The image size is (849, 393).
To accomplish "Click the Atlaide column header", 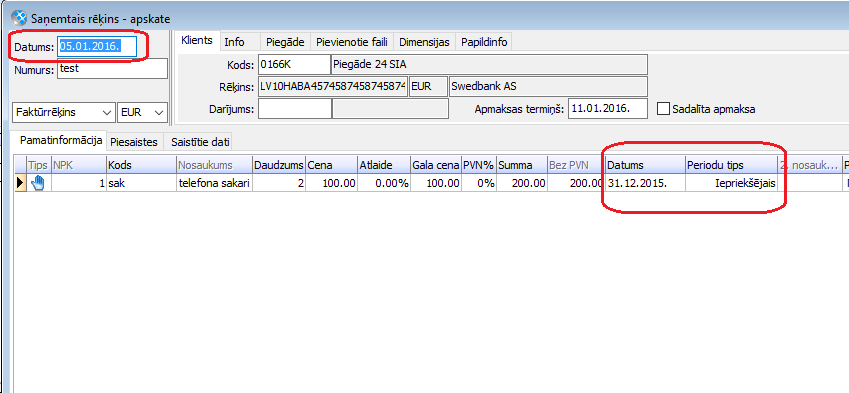I will pos(383,165).
